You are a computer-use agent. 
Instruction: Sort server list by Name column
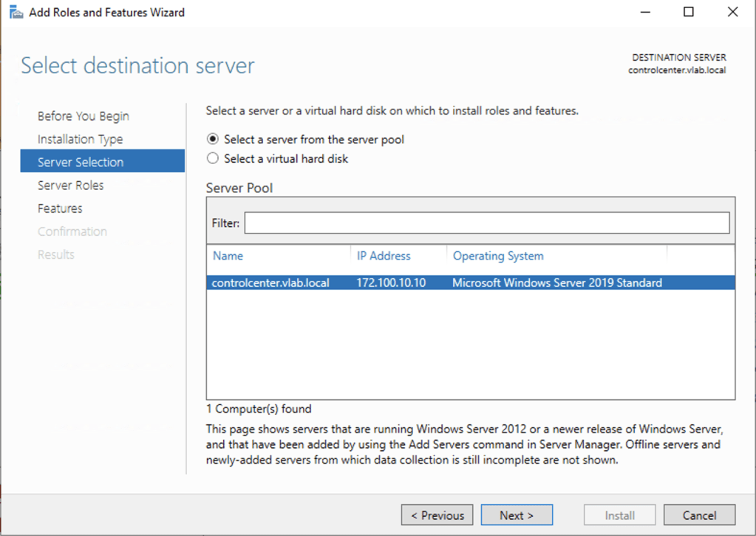[228, 256]
